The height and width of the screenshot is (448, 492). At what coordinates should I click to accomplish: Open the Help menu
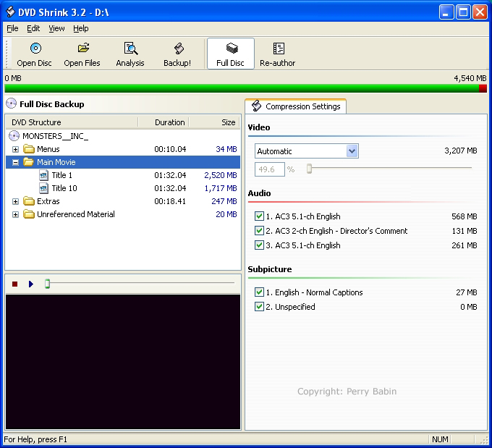pyautogui.click(x=80, y=28)
